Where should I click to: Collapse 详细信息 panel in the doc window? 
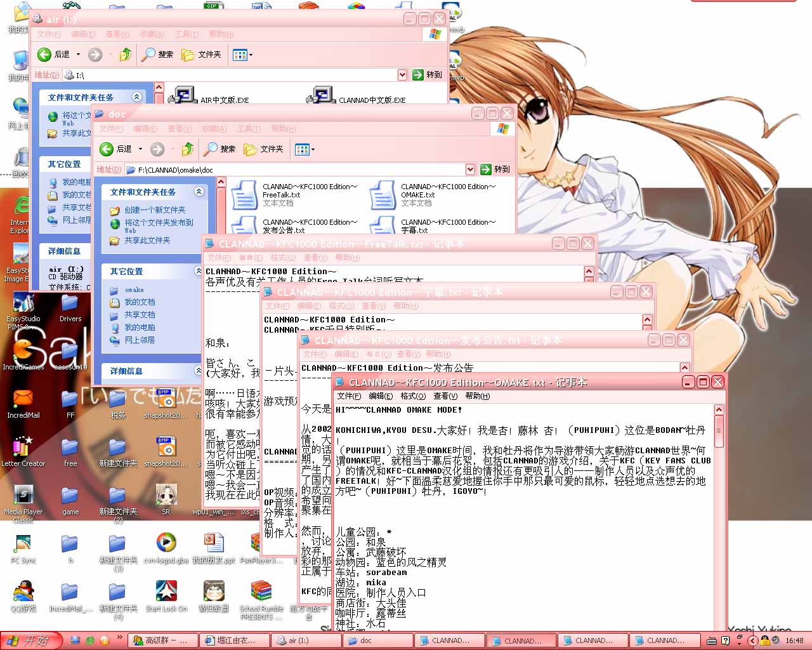(199, 371)
